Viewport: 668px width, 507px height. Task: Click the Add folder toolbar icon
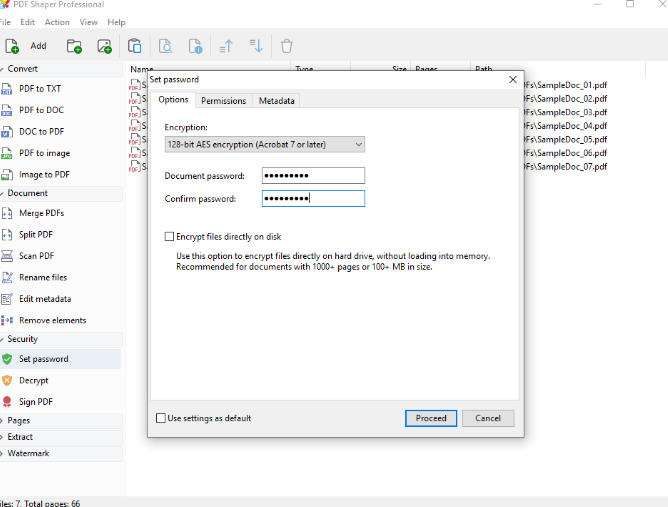(74, 46)
